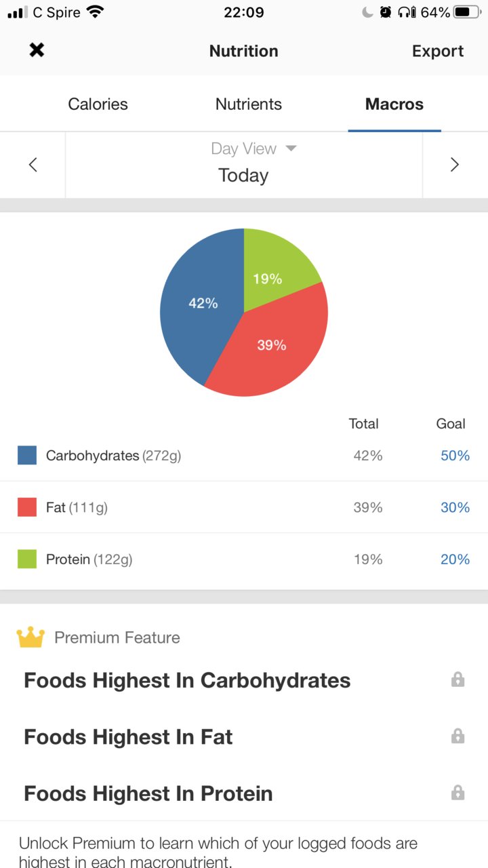Tap the red Fat slice in pie chart
Viewport: 488px width, 868px height.
[271, 344]
